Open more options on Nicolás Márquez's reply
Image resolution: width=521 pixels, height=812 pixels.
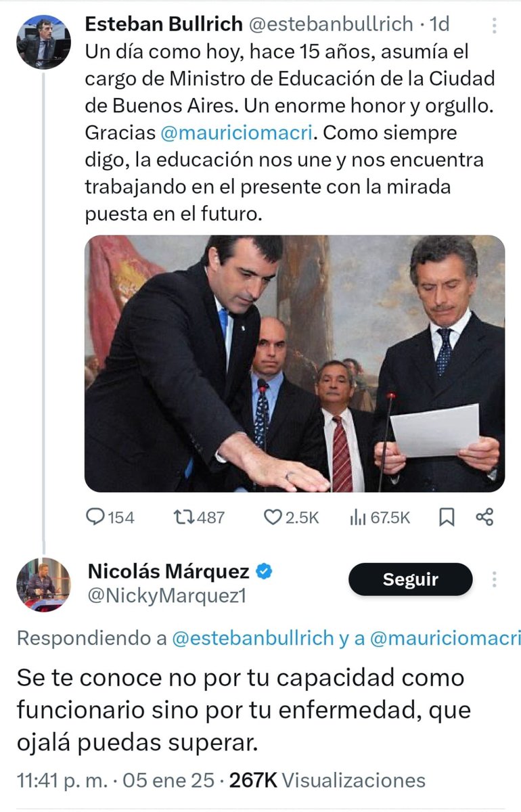click(x=495, y=579)
